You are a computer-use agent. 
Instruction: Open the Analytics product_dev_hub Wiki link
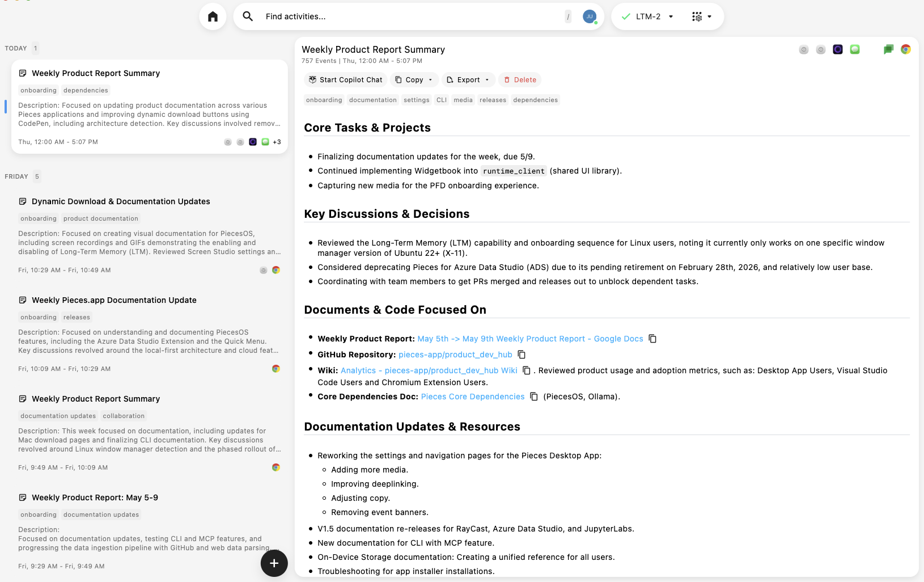pos(429,370)
